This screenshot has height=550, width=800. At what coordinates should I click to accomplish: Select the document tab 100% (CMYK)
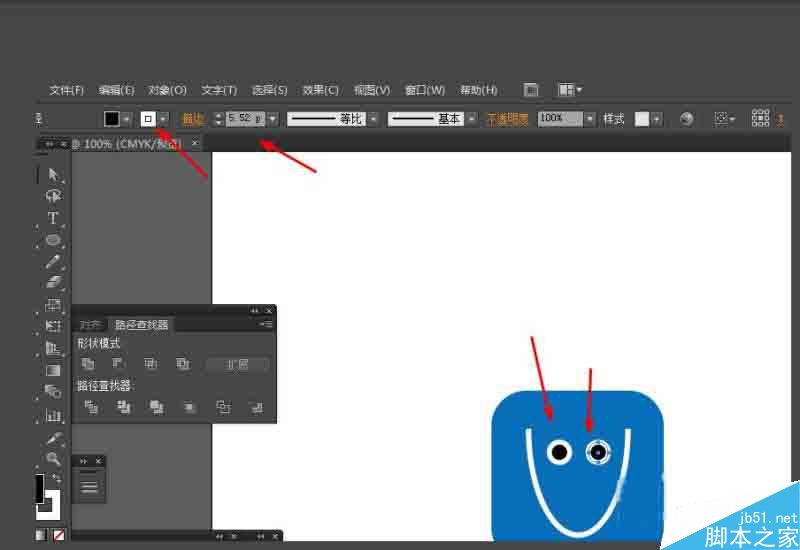(132, 144)
